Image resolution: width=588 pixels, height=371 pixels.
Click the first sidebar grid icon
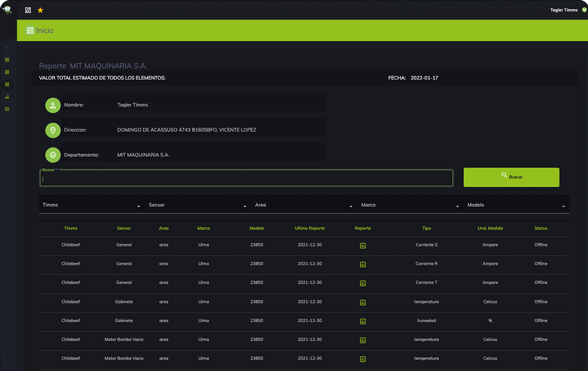coord(7,60)
